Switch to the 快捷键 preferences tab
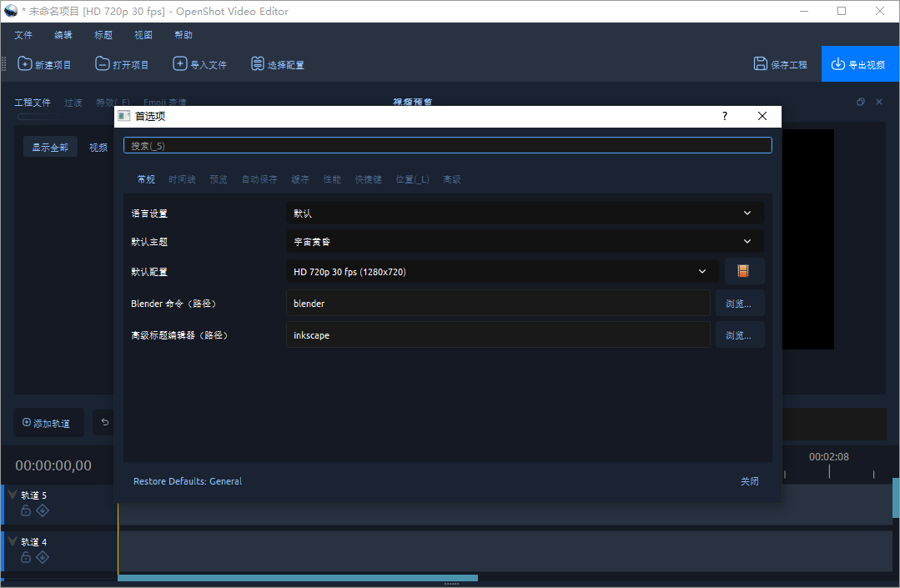This screenshot has width=900, height=588. pyautogui.click(x=368, y=178)
